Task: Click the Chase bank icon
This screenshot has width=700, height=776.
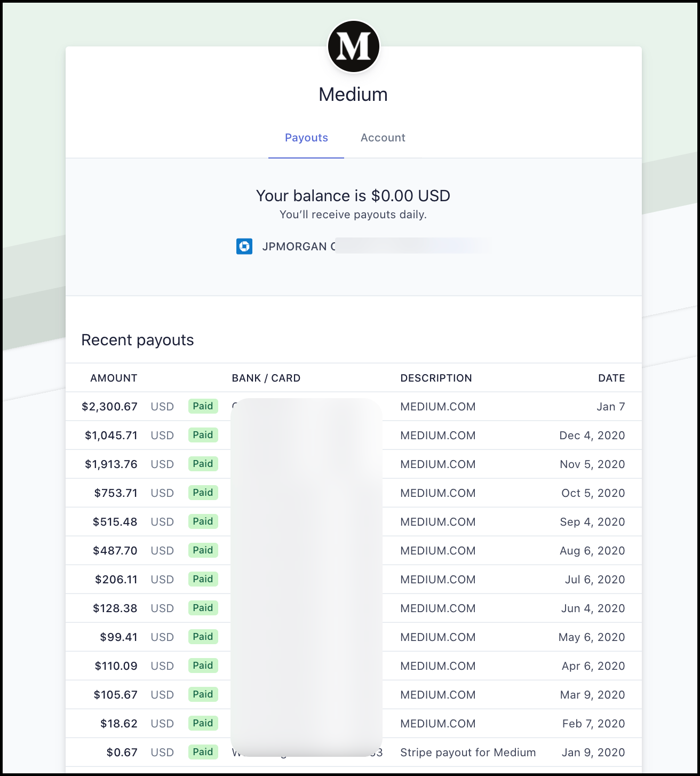Action: tap(244, 247)
